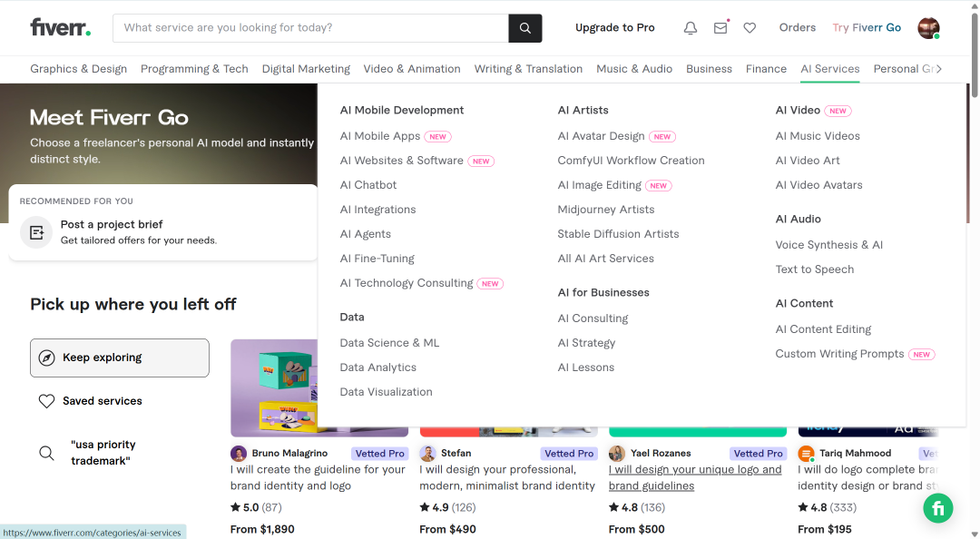Click the heart icon beside Saved services
Image resolution: width=980 pixels, height=539 pixels.
(x=47, y=401)
